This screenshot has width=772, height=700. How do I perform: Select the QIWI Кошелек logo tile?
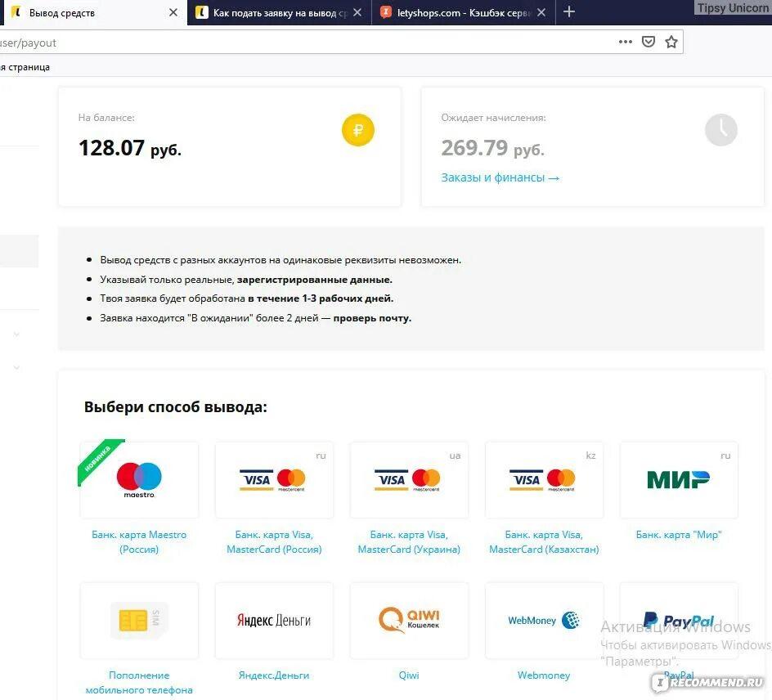(409, 620)
